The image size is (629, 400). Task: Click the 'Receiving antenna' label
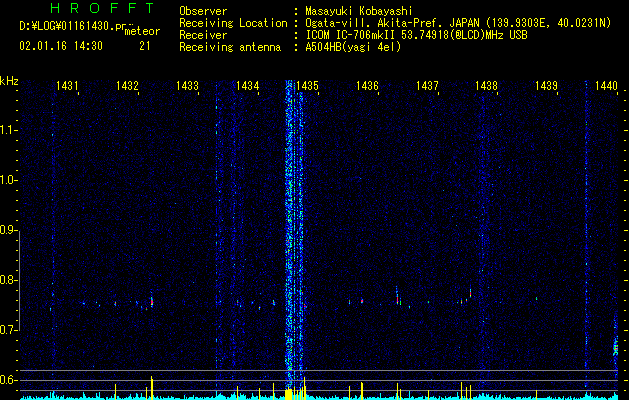pos(230,47)
